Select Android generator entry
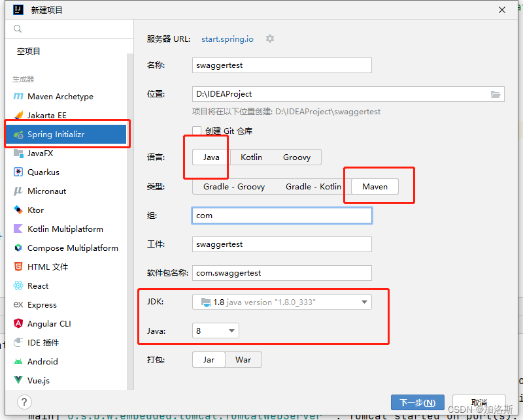523x420 pixels. [66, 361]
